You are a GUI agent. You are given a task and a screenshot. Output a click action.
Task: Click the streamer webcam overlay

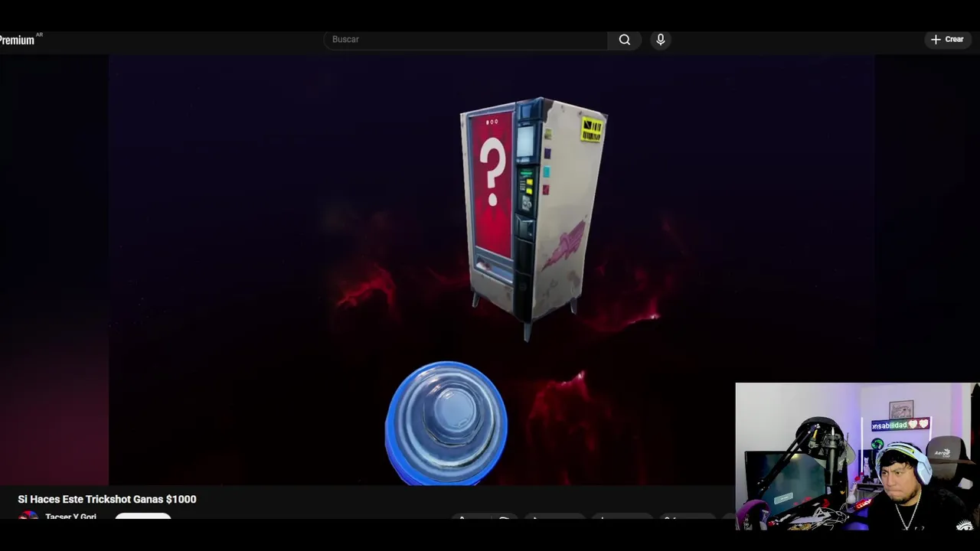tap(857, 457)
